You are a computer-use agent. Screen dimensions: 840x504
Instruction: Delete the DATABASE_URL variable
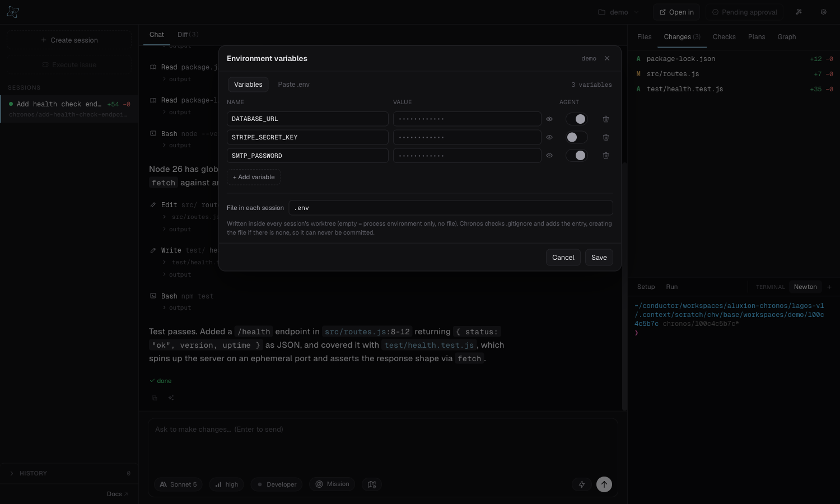[606, 119]
